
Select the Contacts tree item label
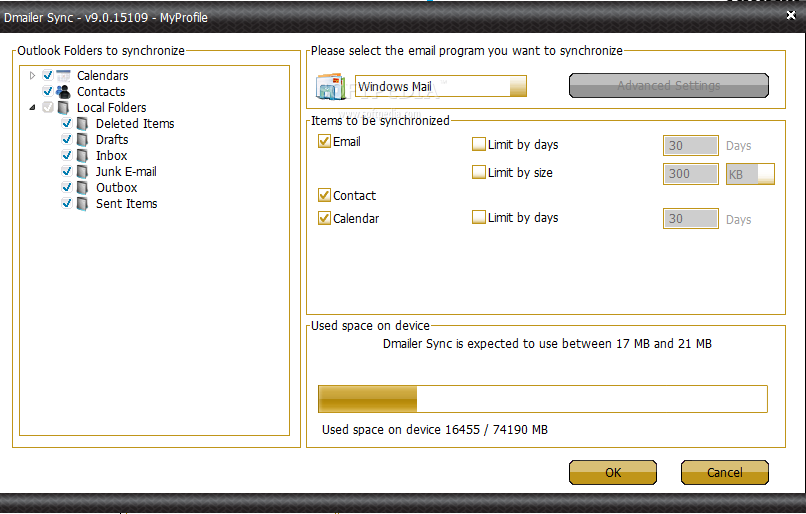(x=101, y=91)
